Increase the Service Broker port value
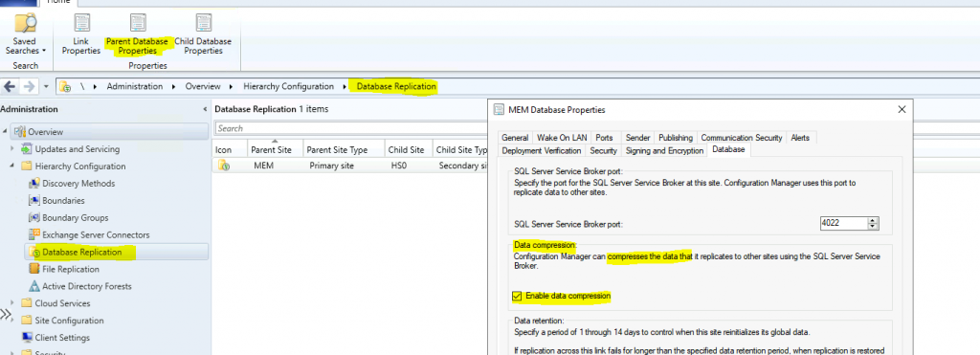The height and width of the screenshot is (355, 980). pyautogui.click(x=873, y=220)
